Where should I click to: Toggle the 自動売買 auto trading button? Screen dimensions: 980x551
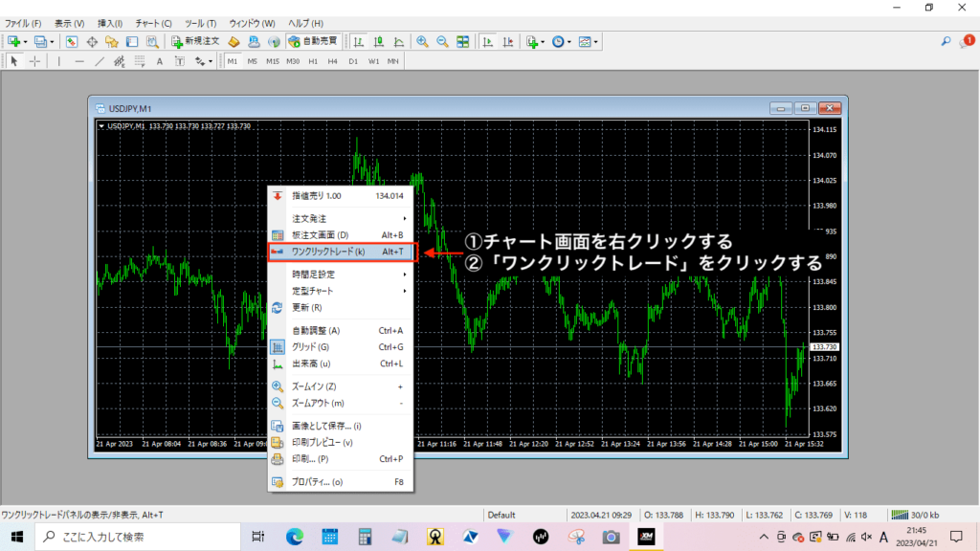click(x=313, y=42)
